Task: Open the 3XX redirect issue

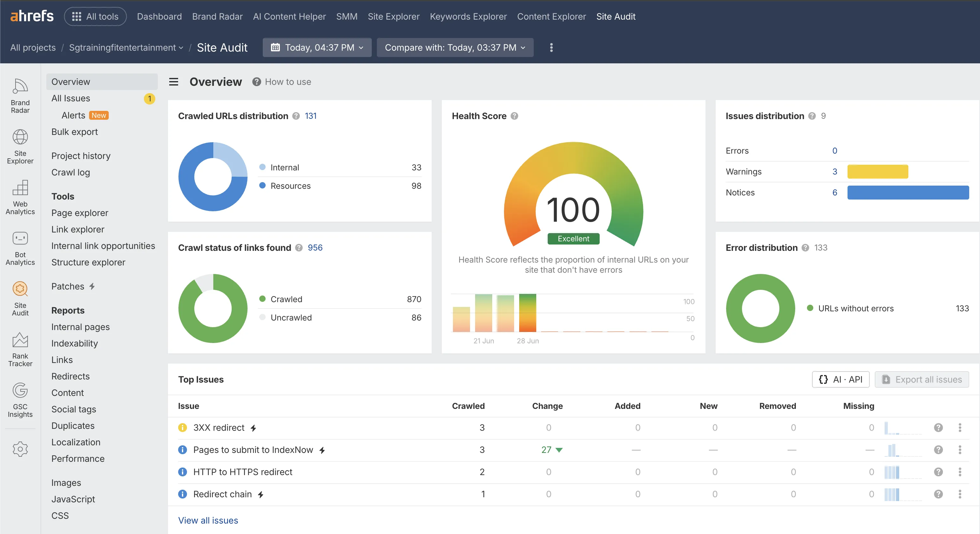Action: tap(219, 428)
